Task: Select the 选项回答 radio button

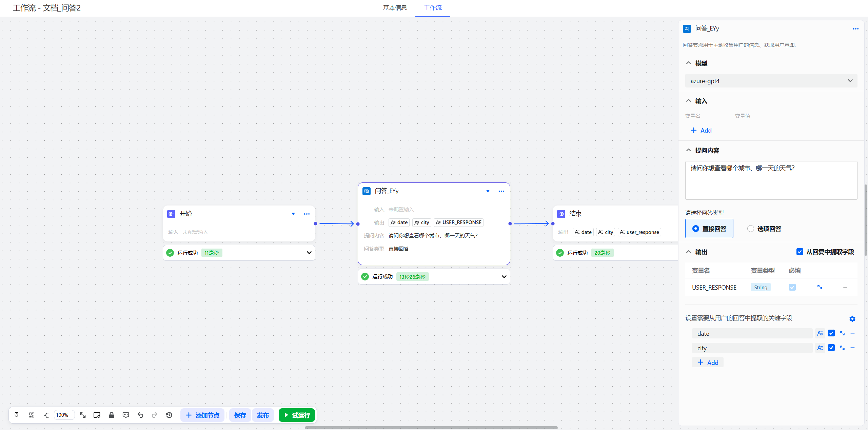Action: [x=751, y=229]
